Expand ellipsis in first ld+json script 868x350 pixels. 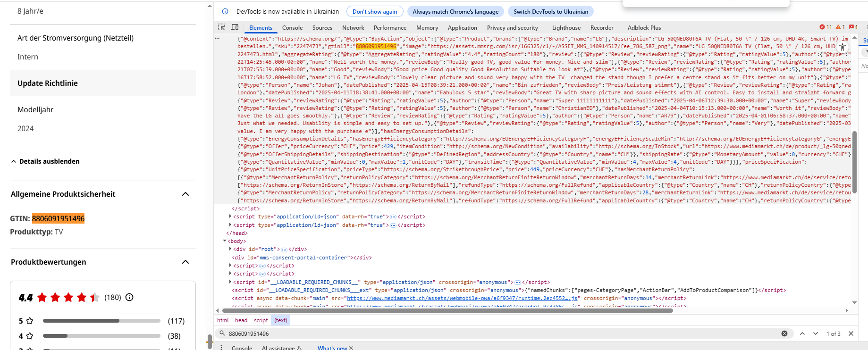click(x=393, y=217)
